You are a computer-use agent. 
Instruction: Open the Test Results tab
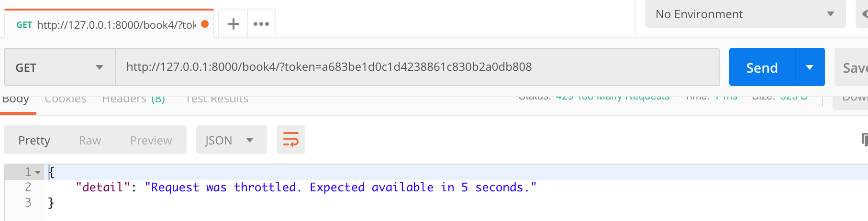(x=217, y=99)
